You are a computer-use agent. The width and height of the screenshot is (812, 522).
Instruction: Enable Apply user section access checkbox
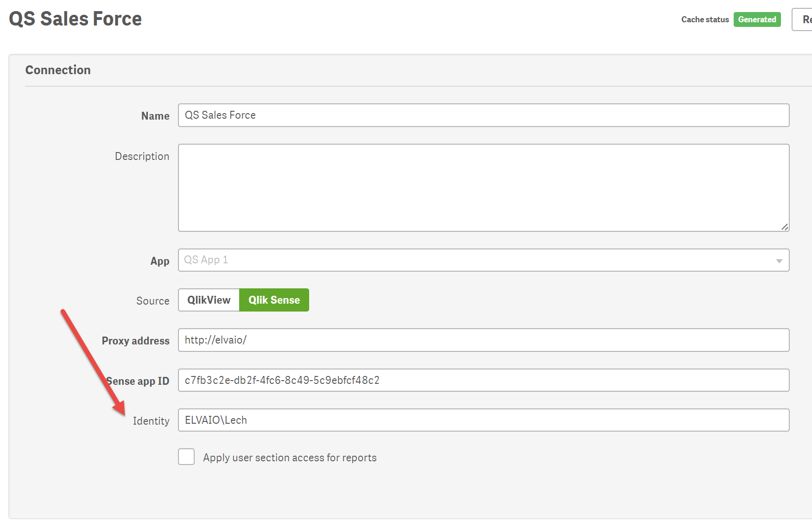[x=186, y=457]
